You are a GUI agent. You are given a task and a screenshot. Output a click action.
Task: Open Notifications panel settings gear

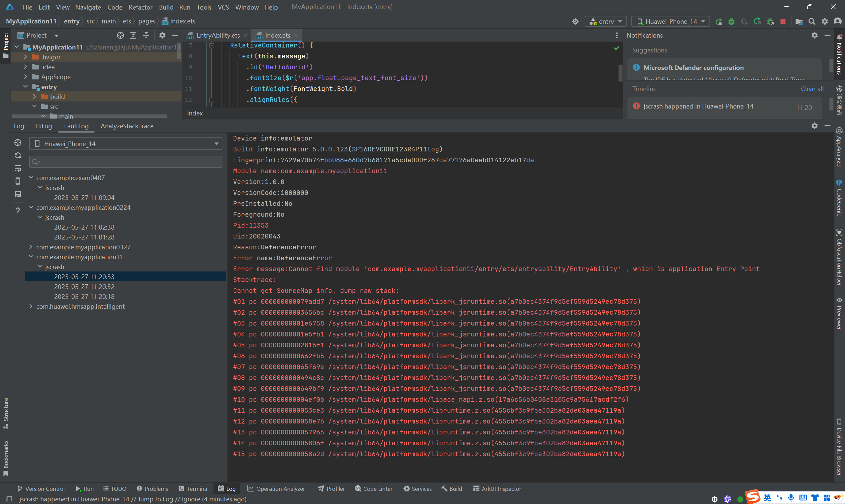814,35
